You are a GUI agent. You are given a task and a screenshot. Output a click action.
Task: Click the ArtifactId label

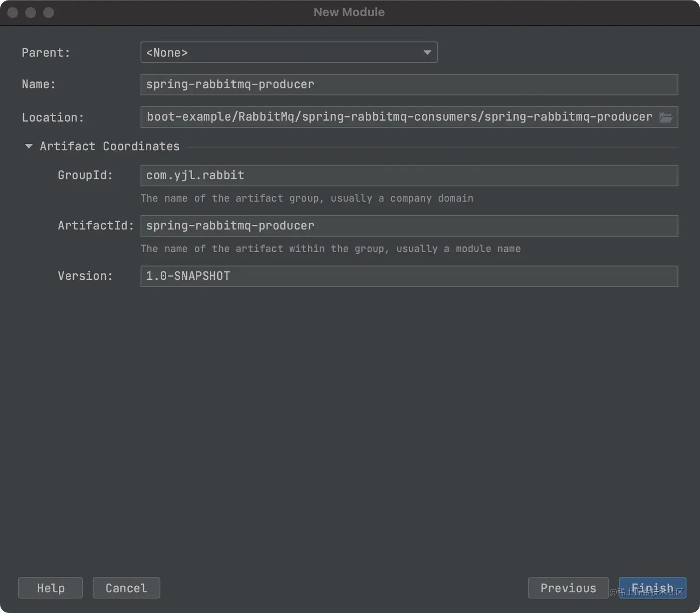pos(95,226)
